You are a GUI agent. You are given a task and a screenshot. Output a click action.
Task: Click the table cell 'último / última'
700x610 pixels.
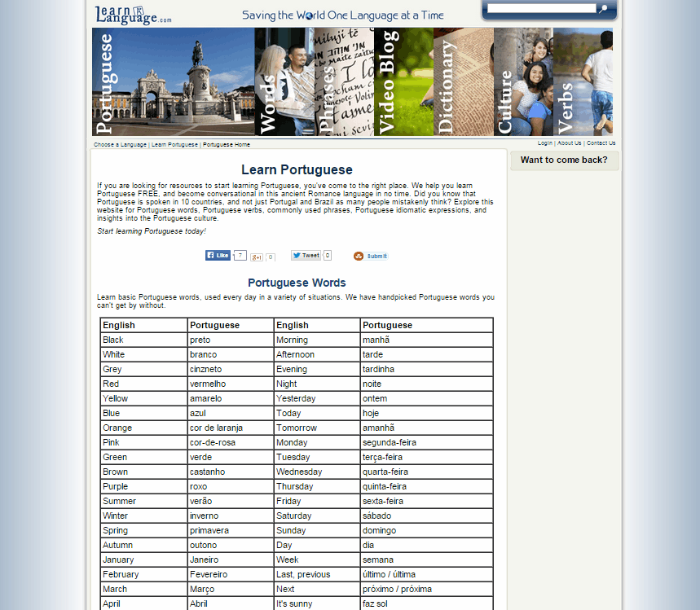click(426, 576)
